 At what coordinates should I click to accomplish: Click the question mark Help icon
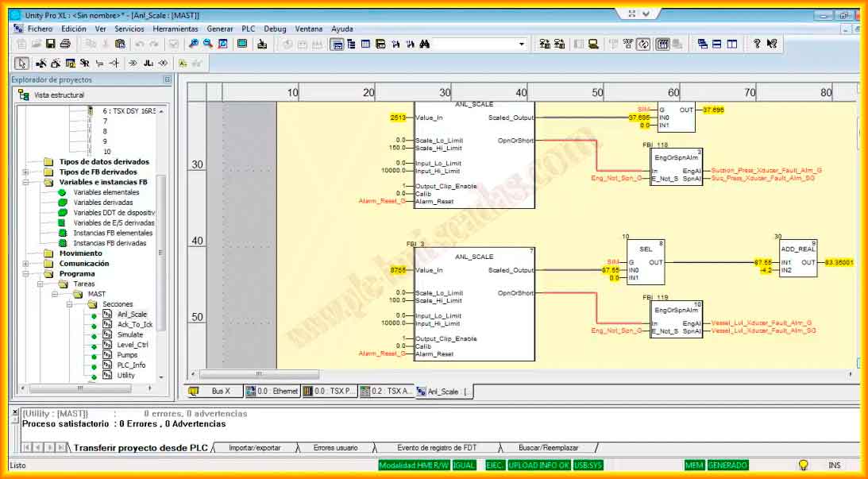tap(757, 44)
